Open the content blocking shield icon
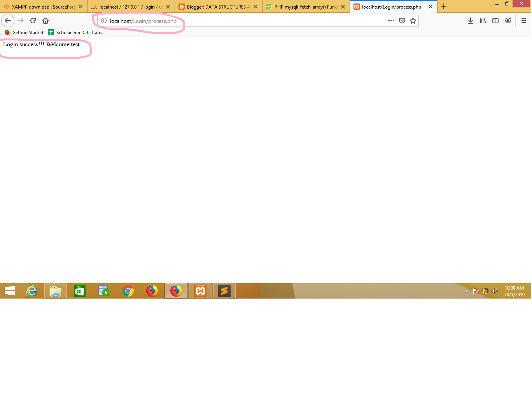 click(402, 21)
